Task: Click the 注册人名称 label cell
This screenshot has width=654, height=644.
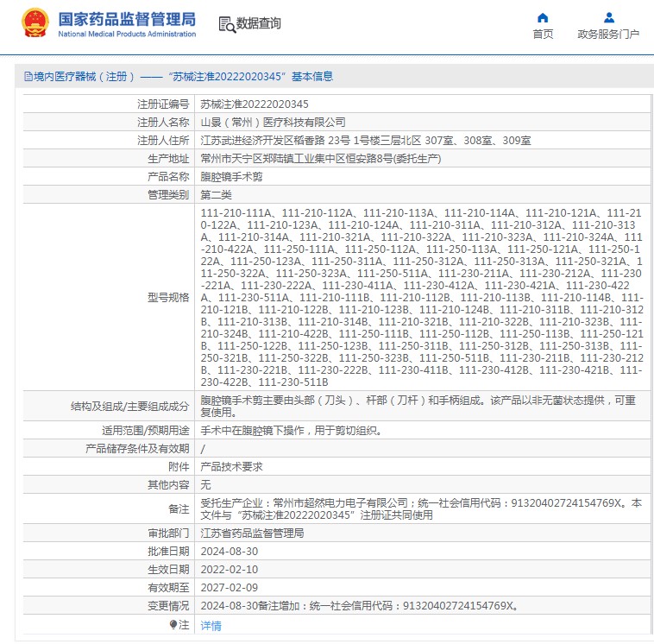Action: pos(163,123)
